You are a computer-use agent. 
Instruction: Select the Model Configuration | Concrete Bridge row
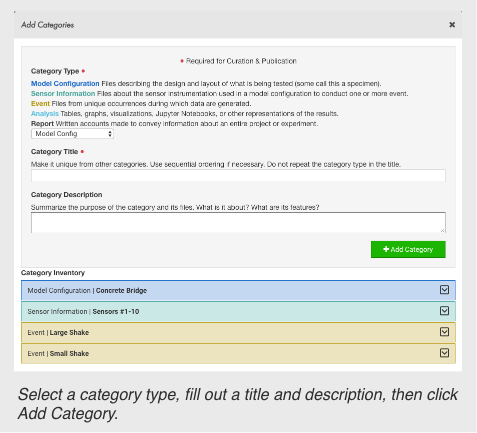[238, 290]
